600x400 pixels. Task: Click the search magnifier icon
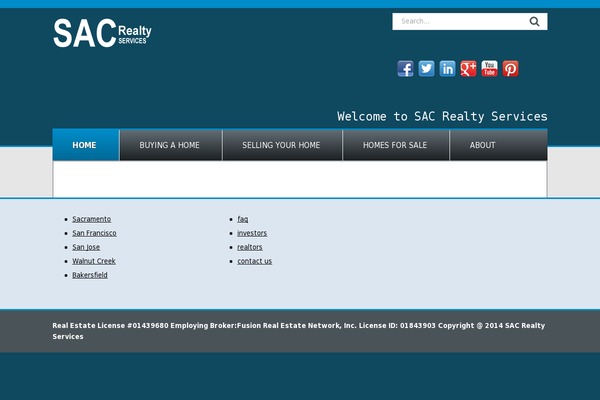535,21
